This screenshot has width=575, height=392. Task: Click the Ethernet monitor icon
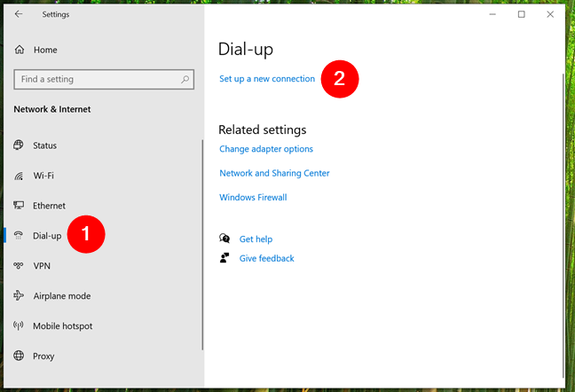click(x=19, y=205)
